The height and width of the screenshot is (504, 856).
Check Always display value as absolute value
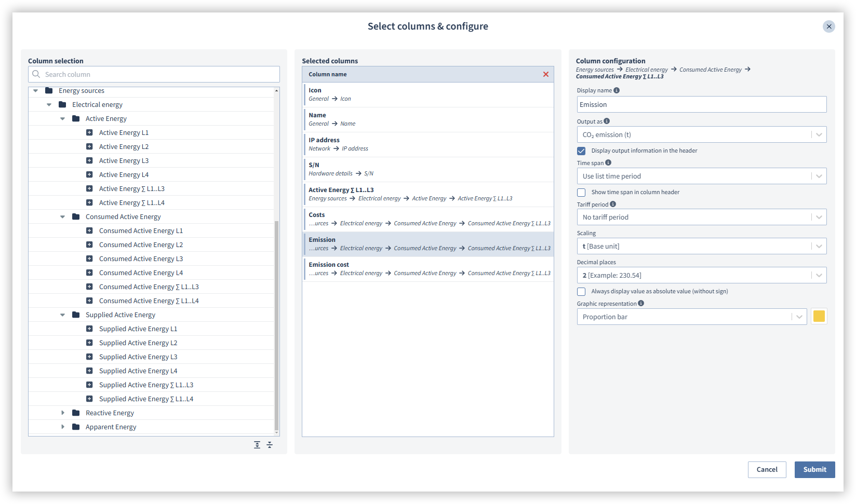(581, 292)
